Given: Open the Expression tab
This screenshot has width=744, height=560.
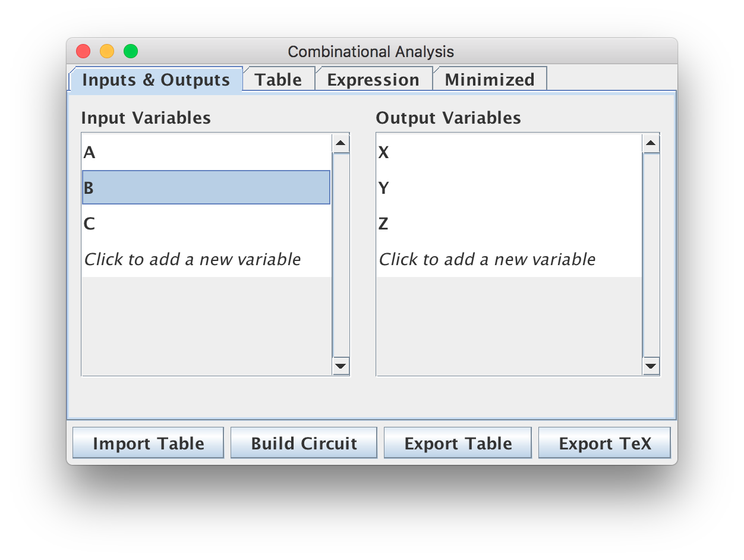Looking at the screenshot, I should tap(373, 80).
